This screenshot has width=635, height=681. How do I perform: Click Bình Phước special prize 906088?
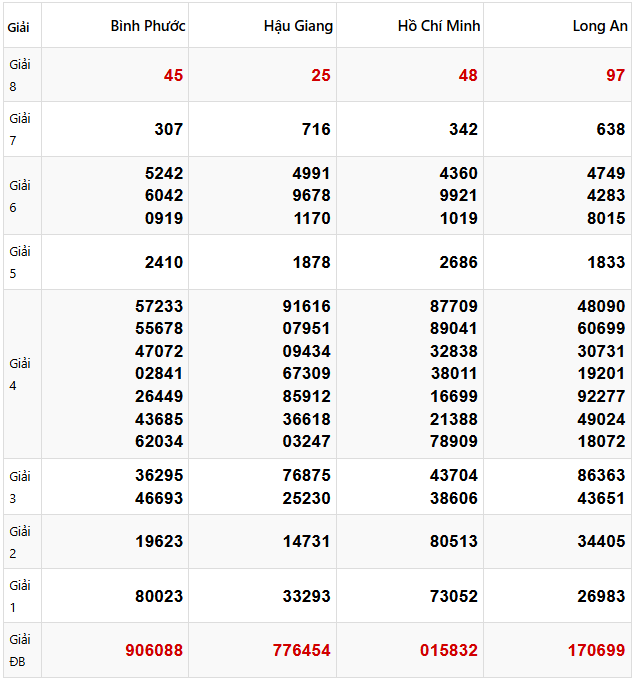point(154,650)
